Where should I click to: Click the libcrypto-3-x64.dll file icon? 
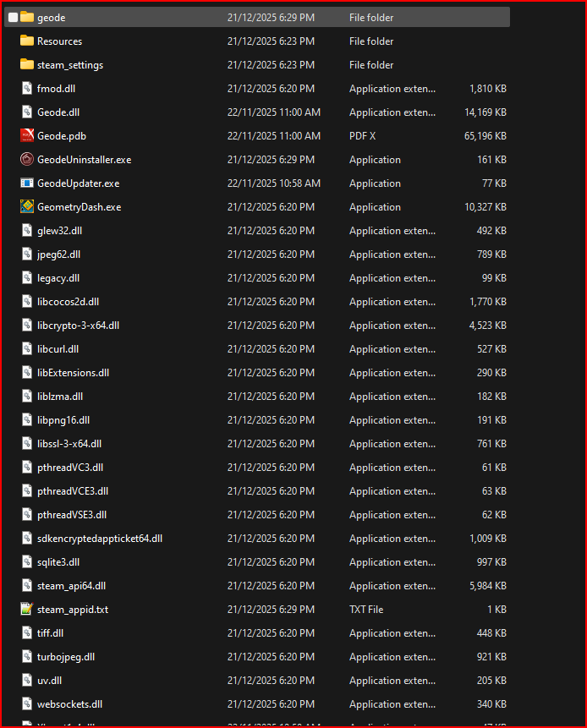pyautogui.click(x=27, y=325)
